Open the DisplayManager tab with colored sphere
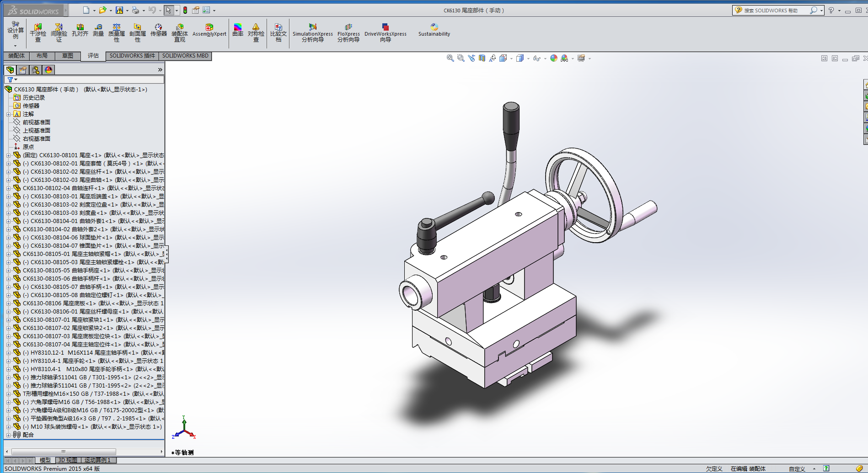 [48, 70]
